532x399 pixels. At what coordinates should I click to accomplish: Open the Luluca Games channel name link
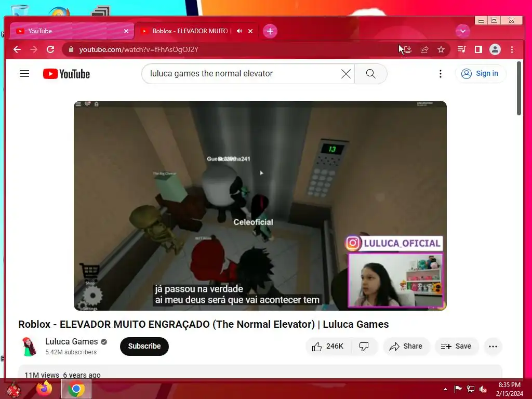click(72, 342)
